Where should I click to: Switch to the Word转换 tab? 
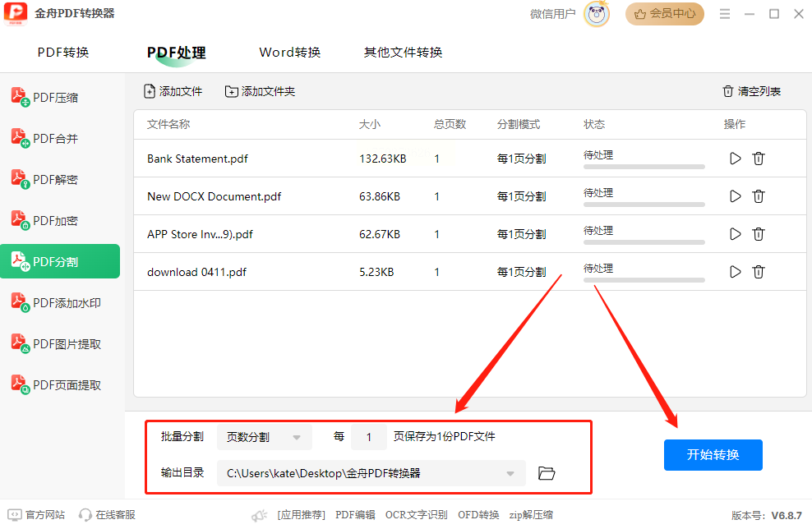(x=290, y=53)
